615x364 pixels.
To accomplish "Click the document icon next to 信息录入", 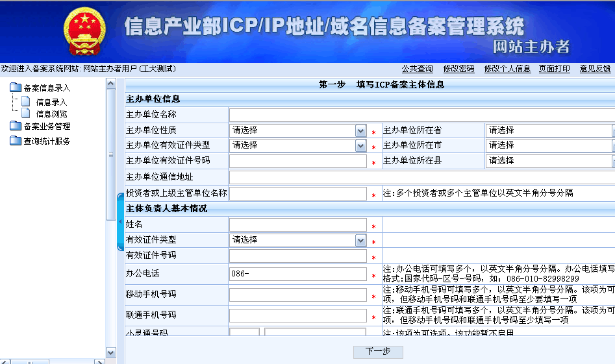I will pos(26,101).
